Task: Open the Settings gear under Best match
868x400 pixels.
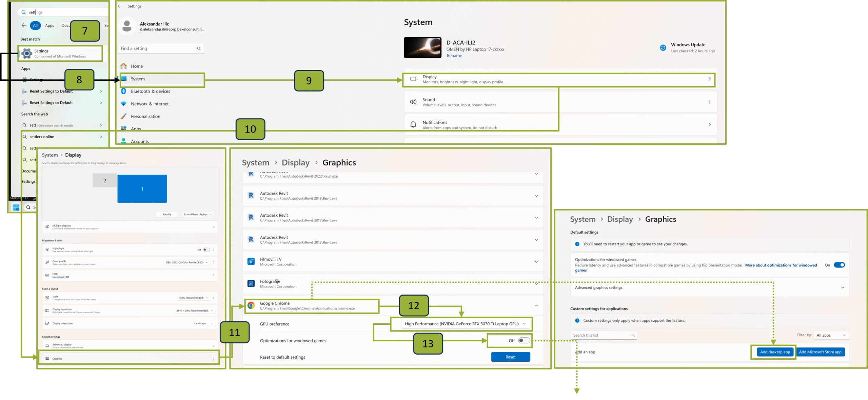Action: click(x=27, y=53)
